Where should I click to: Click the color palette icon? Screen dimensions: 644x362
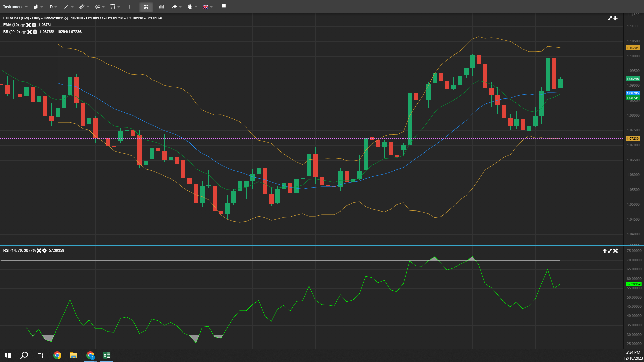pos(190,7)
